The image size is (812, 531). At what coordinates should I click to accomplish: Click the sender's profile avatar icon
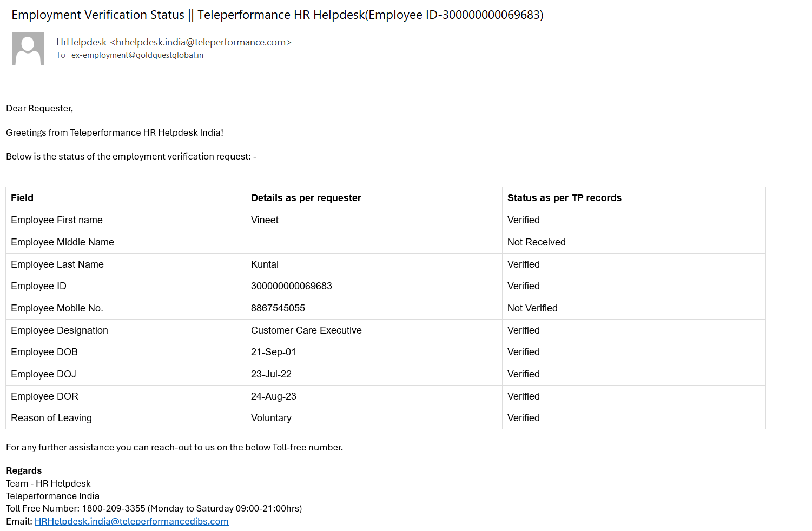click(28, 49)
